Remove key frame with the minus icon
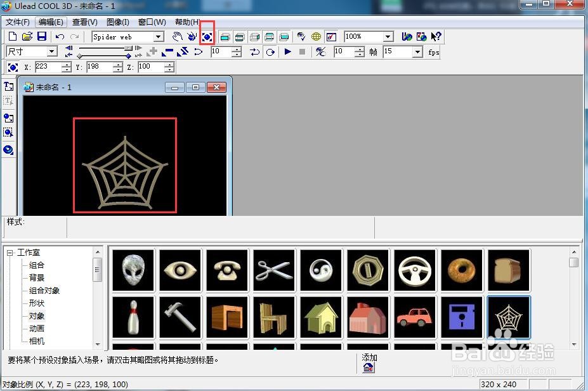The width and height of the screenshot is (588, 391). (167, 52)
